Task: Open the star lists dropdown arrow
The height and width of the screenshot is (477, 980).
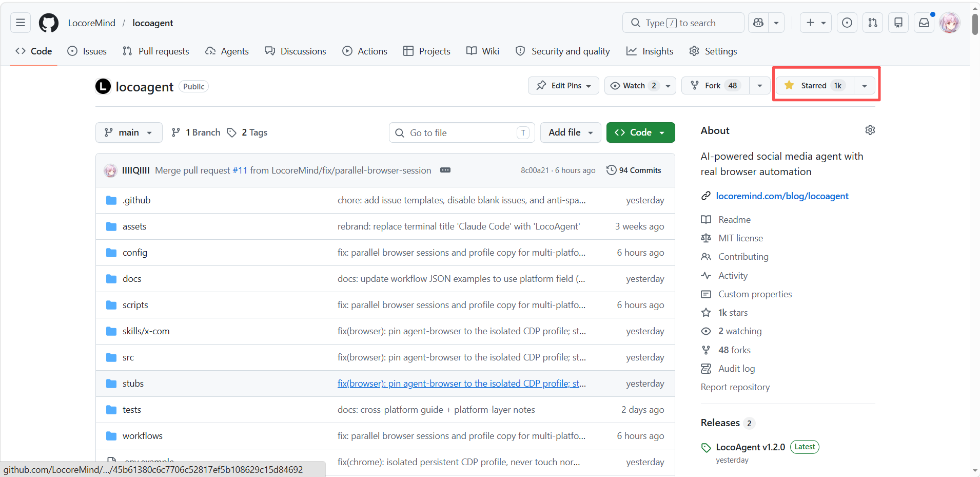Action: 865,85
